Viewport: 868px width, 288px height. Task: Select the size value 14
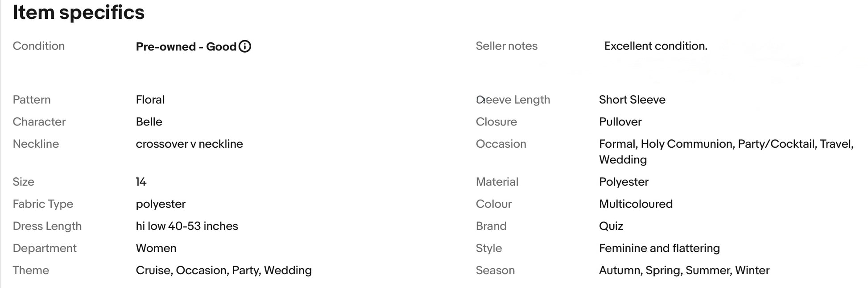[141, 182]
